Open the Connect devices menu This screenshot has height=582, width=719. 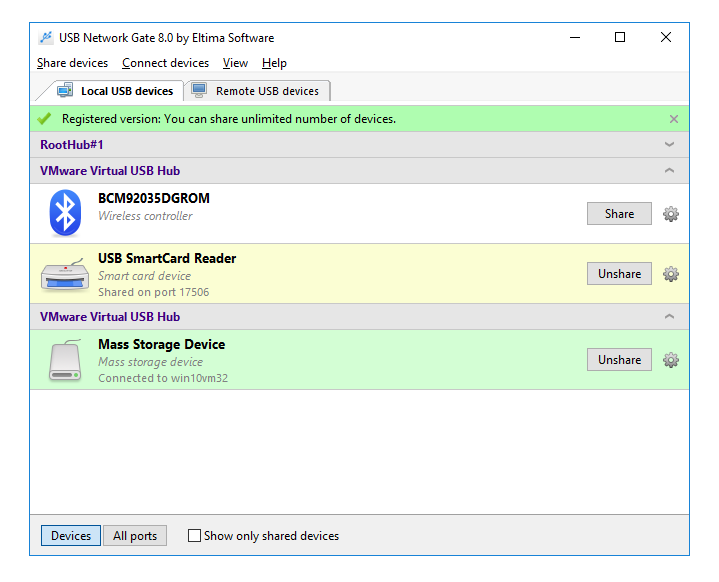[166, 63]
